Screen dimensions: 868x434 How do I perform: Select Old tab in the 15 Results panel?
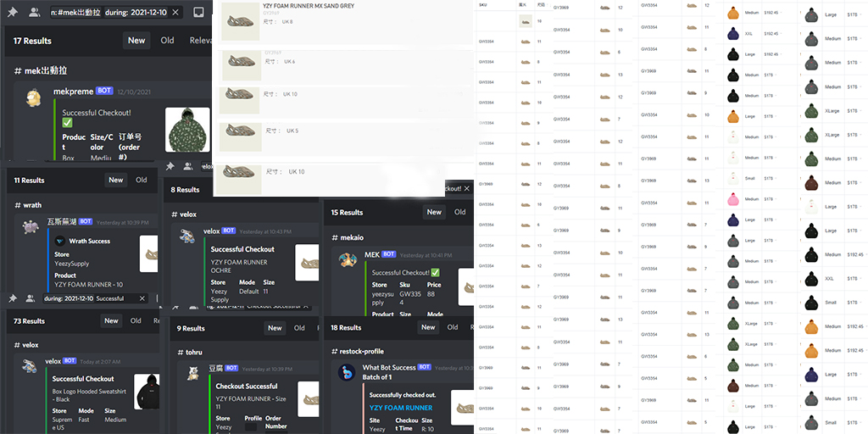[x=460, y=212]
